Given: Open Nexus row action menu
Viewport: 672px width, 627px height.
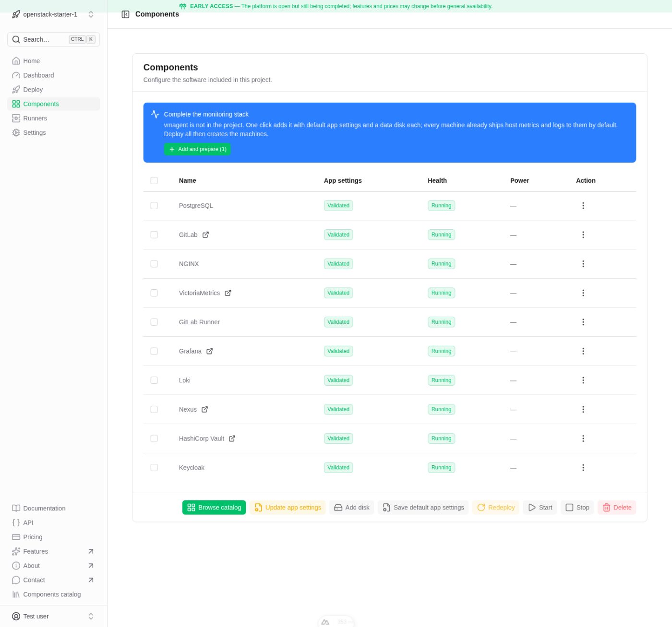Looking at the screenshot, I should coord(583,409).
